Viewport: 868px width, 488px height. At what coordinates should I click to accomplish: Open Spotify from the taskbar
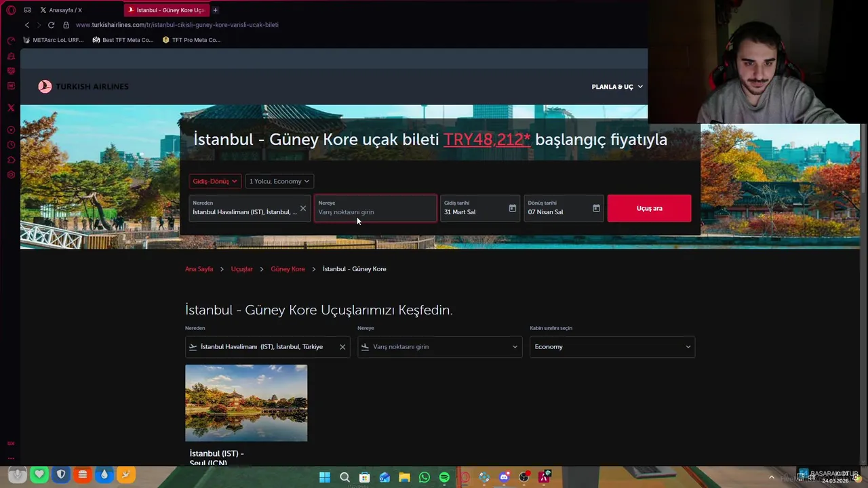(444, 477)
